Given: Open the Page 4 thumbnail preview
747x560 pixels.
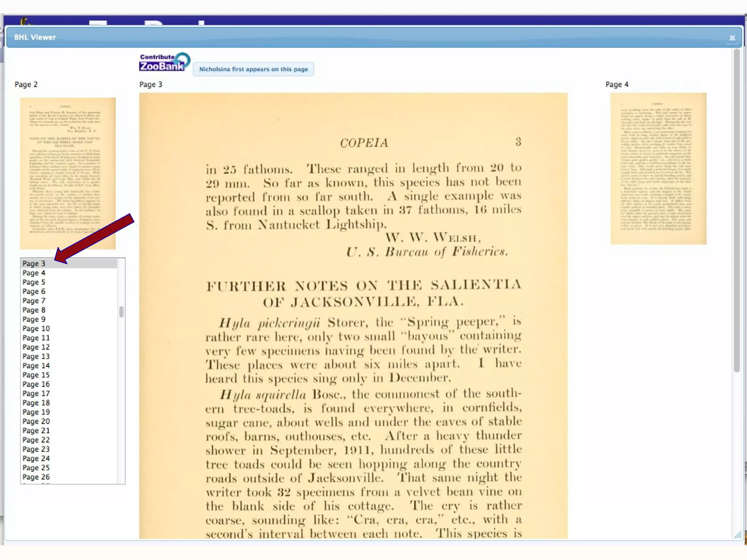Looking at the screenshot, I should [658, 168].
